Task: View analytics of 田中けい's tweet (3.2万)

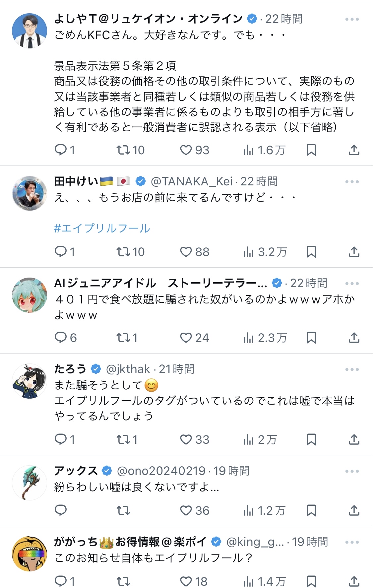Action: pyautogui.click(x=265, y=252)
